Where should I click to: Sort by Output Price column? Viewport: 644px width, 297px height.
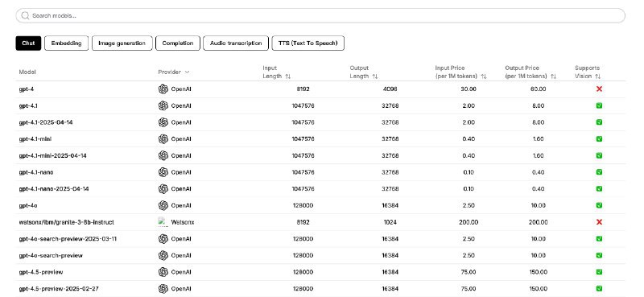tap(553, 76)
